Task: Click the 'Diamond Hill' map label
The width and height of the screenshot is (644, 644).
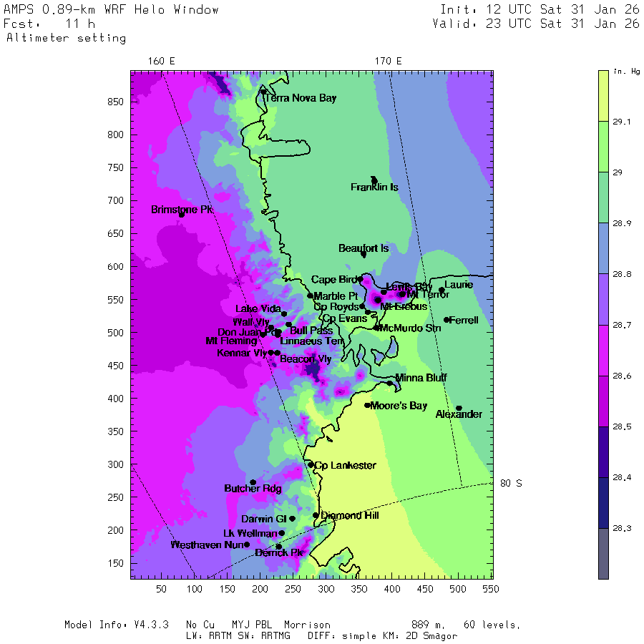Action: 349,515
